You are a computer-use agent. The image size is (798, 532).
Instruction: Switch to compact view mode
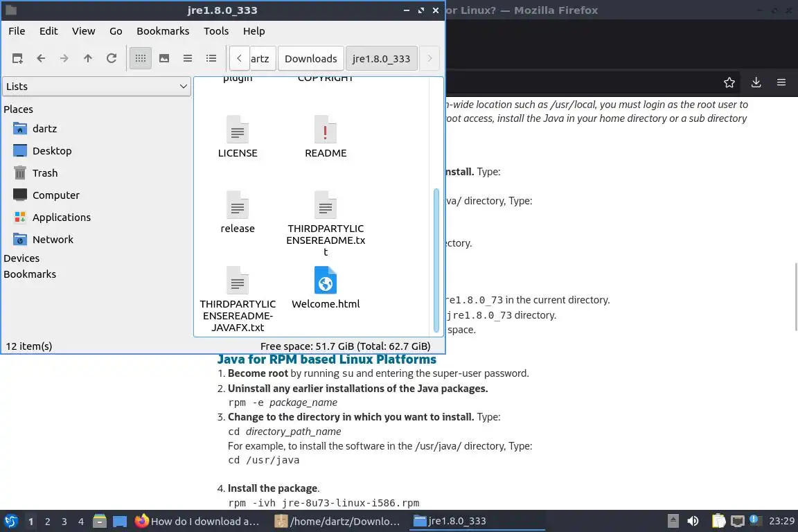[188, 59]
